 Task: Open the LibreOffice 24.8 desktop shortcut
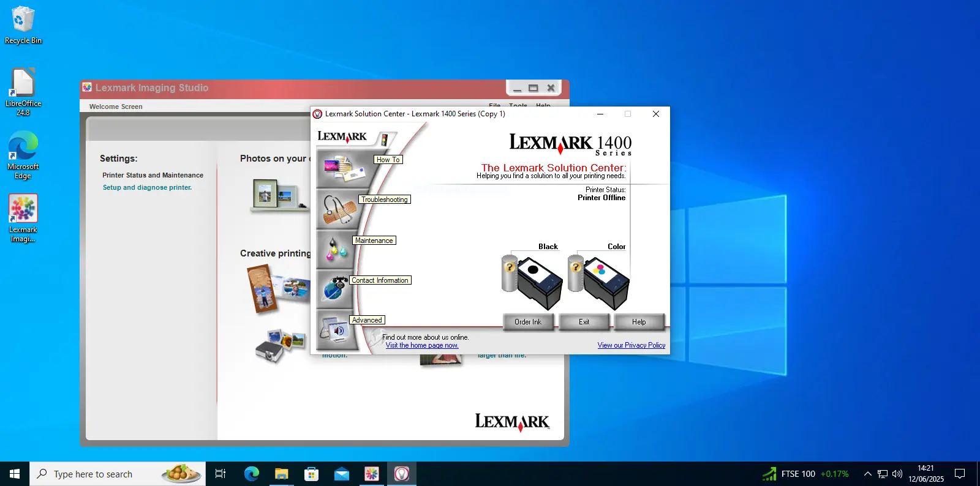pos(23,92)
